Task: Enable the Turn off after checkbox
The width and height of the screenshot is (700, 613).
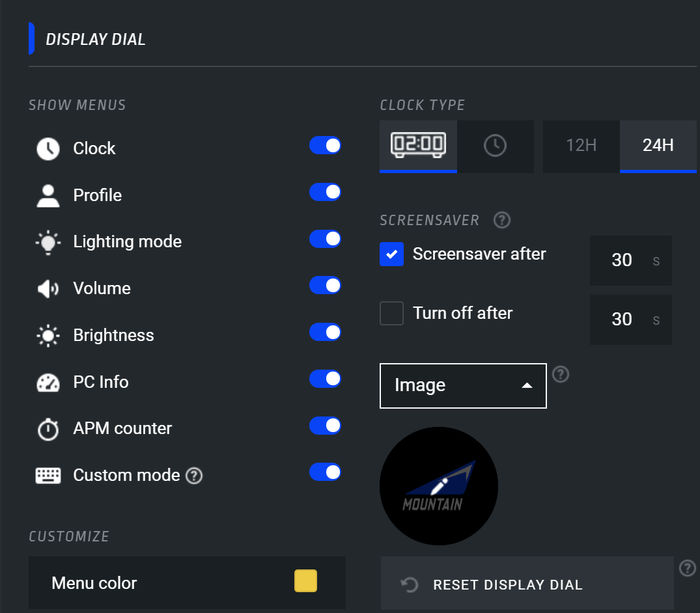Action: (391, 313)
